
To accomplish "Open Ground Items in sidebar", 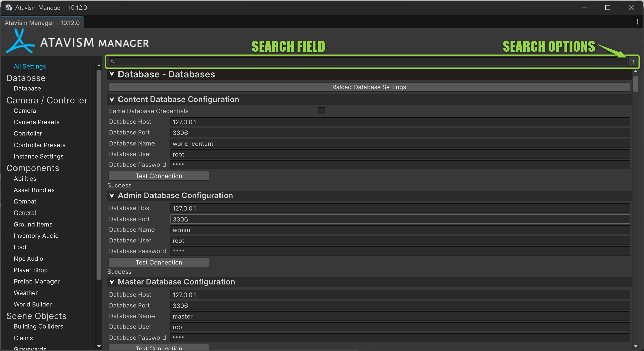I will pyautogui.click(x=33, y=224).
